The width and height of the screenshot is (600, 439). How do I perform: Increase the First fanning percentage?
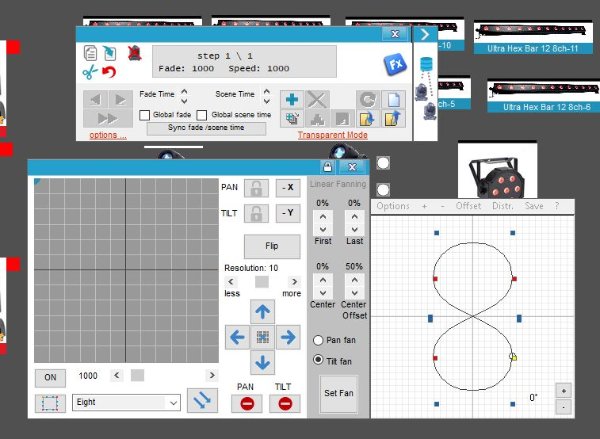tap(322, 214)
